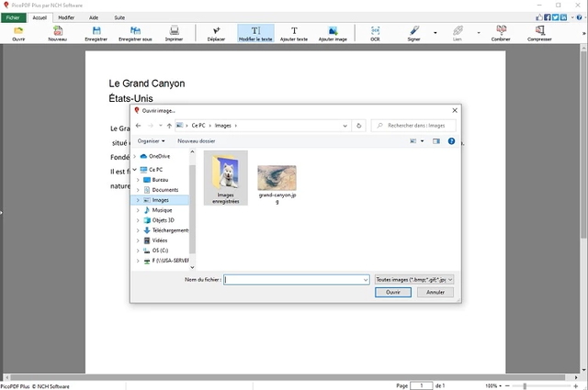Open the Organiser dropdown menu
This screenshot has width=588, height=390.
point(152,141)
